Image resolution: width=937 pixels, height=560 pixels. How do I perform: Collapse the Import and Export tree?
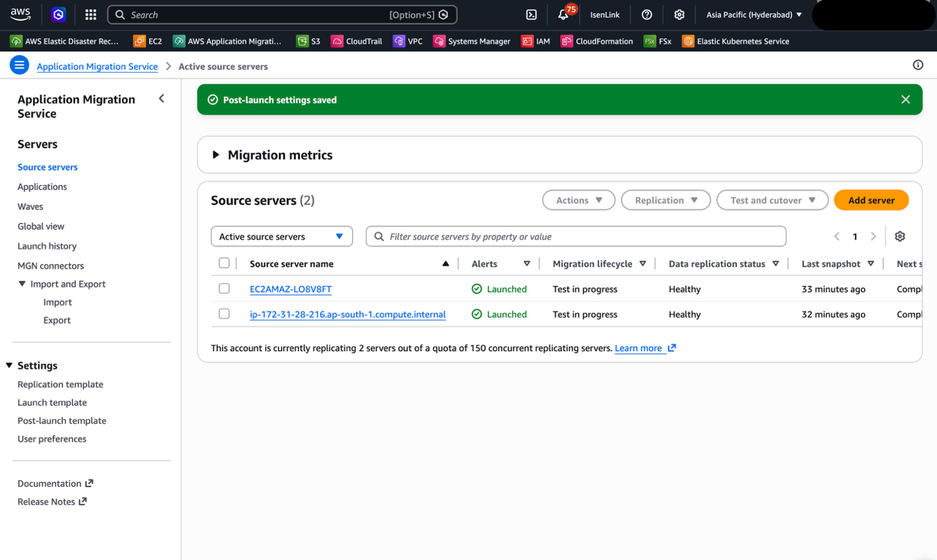pyautogui.click(x=22, y=284)
